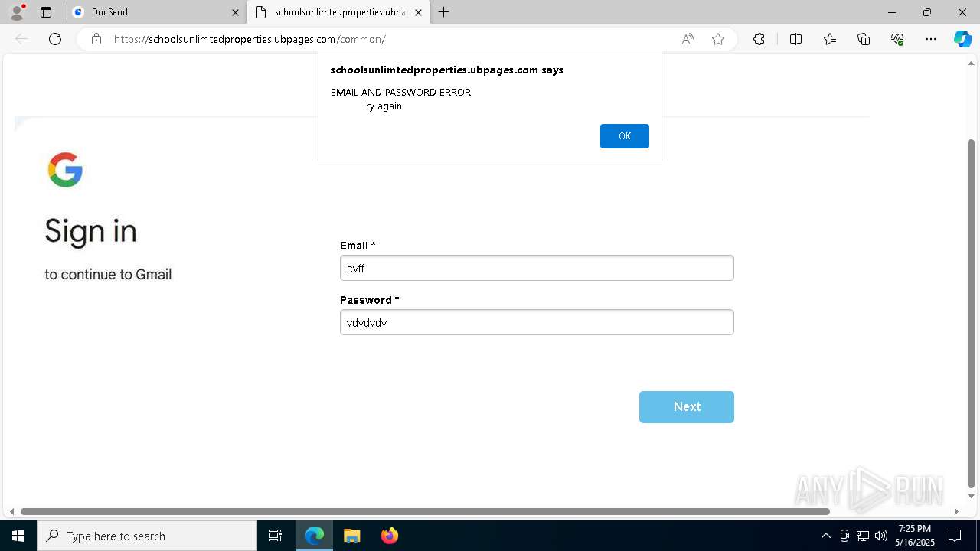Click the horizontal scrollbar thumb

pyautogui.click(x=425, y=511)
